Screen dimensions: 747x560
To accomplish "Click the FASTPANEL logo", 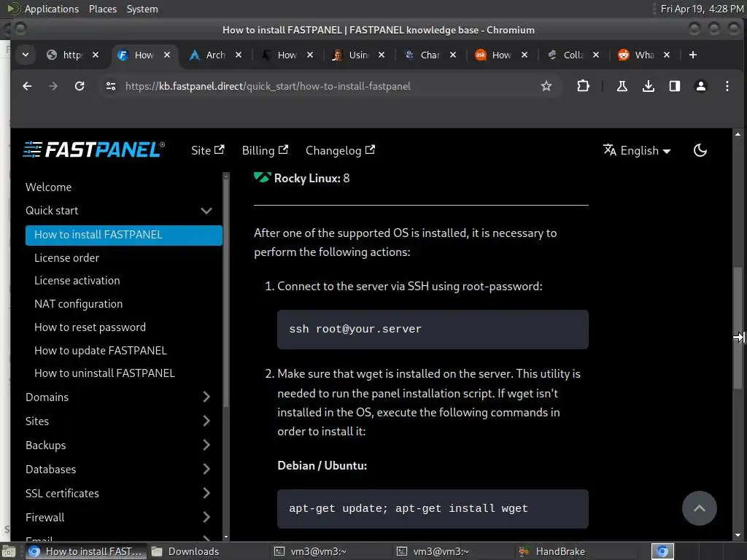I will [94, 149].
